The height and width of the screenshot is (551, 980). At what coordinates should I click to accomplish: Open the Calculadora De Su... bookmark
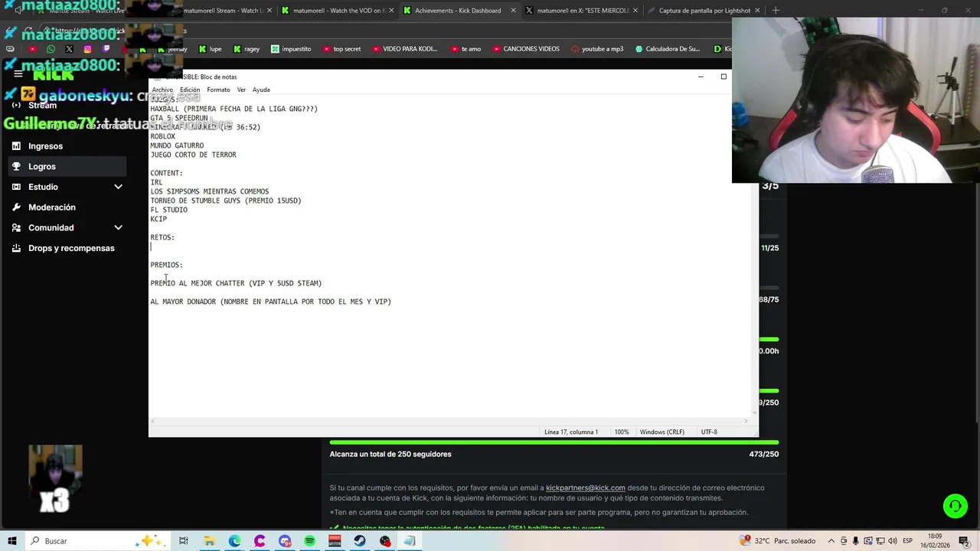[668, 49]
